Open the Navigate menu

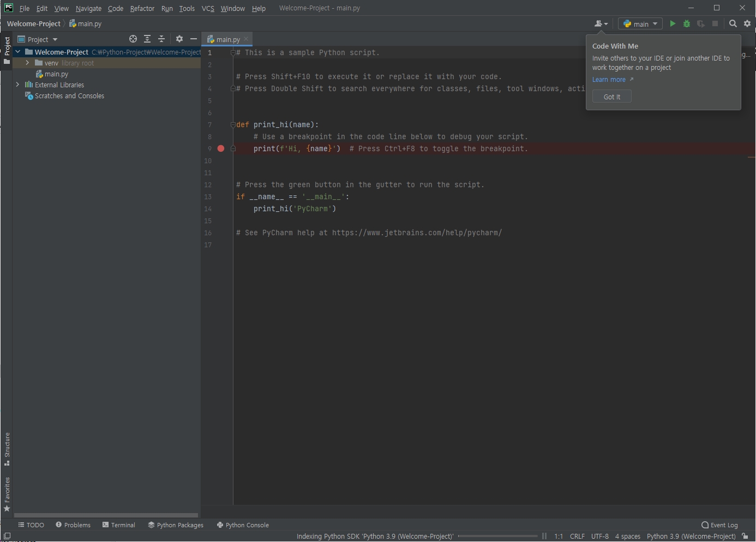[88, 8]
